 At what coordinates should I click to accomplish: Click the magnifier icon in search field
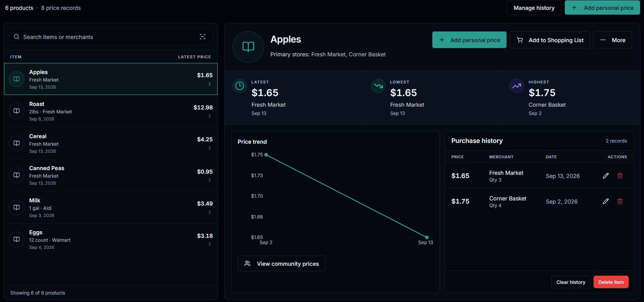[17, 37]
